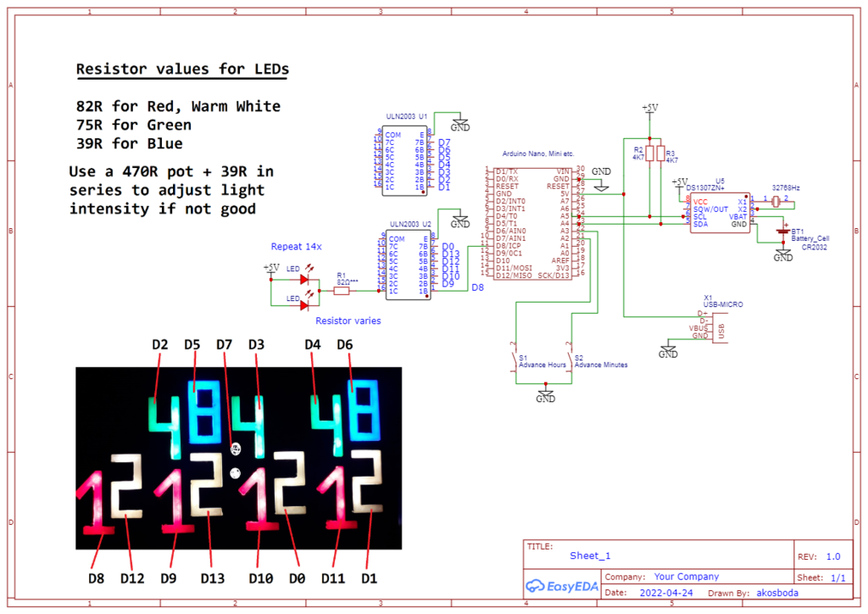This screenshot has height=614, width=868.
Task: Click the CR2032 battery cell symbol BT1
Action: point(782,231)
